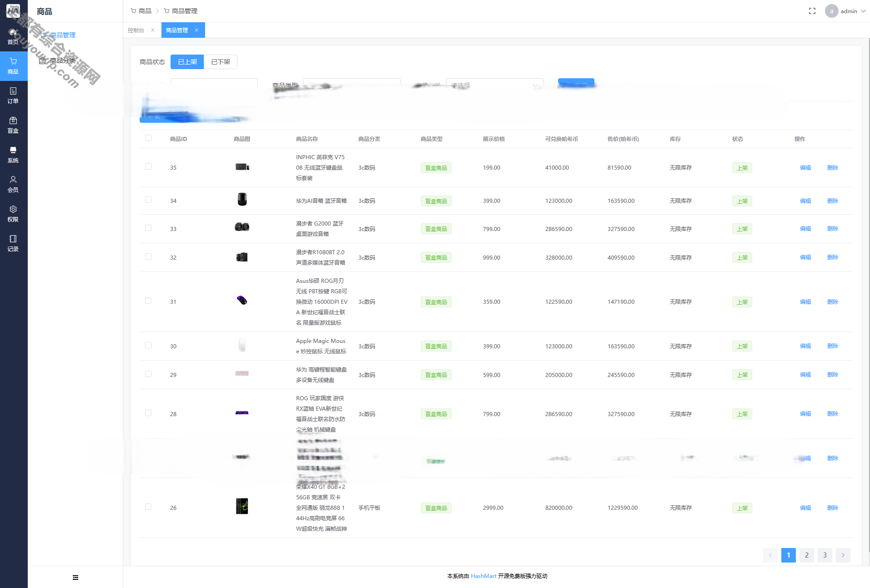Go to page 2 in pagination
Screen dimensions: 870x588
[x=807, y=555]
